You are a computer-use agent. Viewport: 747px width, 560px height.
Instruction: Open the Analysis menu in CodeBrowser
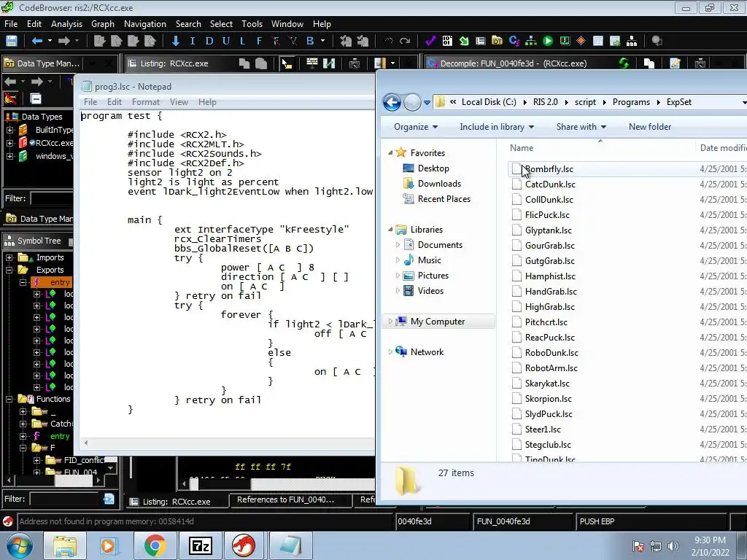click(66, 24)
